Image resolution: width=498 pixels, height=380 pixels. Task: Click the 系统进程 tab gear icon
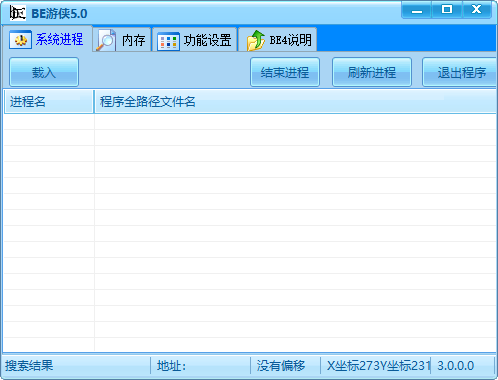pyautogui.click(x=20, y=40)
